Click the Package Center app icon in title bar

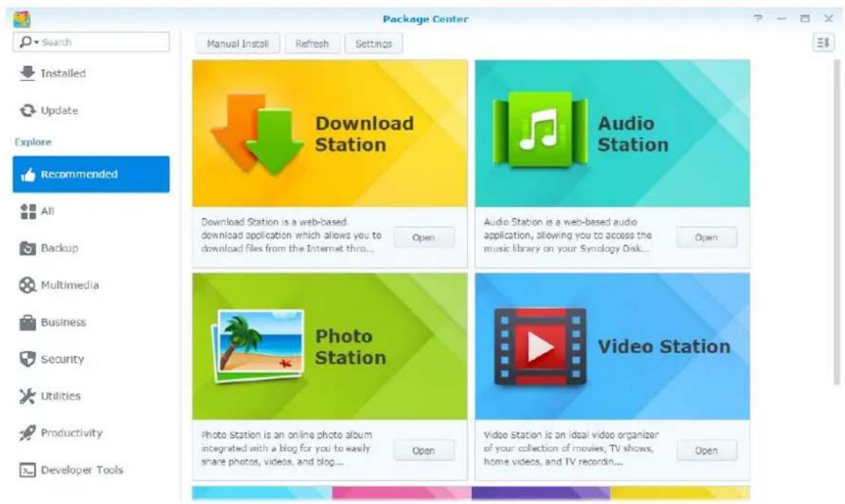21,19
